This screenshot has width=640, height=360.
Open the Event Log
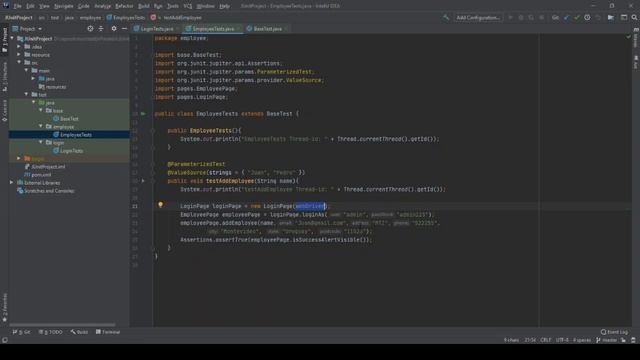(614, 332)
